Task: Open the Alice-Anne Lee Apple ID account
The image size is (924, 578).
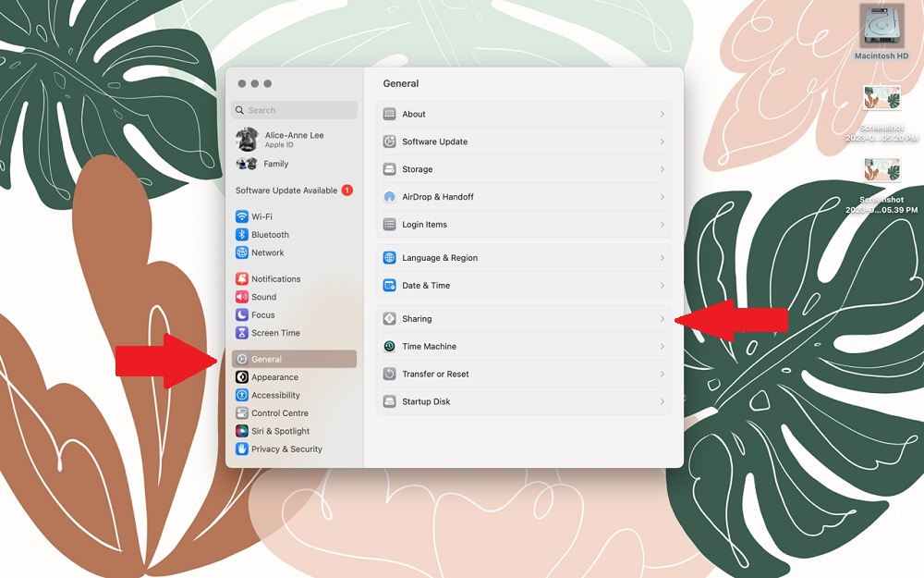Action: (294, 140)
